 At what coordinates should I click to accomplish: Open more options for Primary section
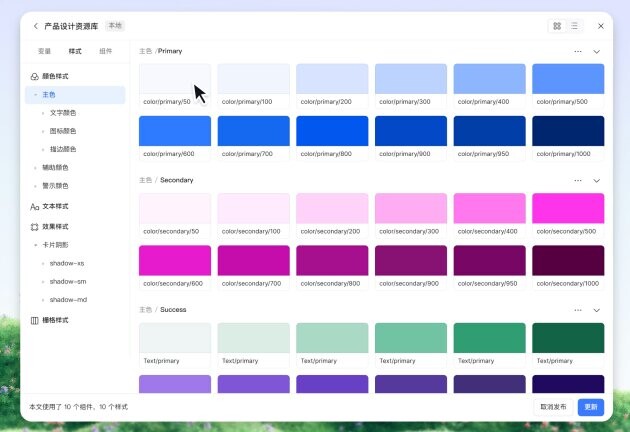point(578,51)
